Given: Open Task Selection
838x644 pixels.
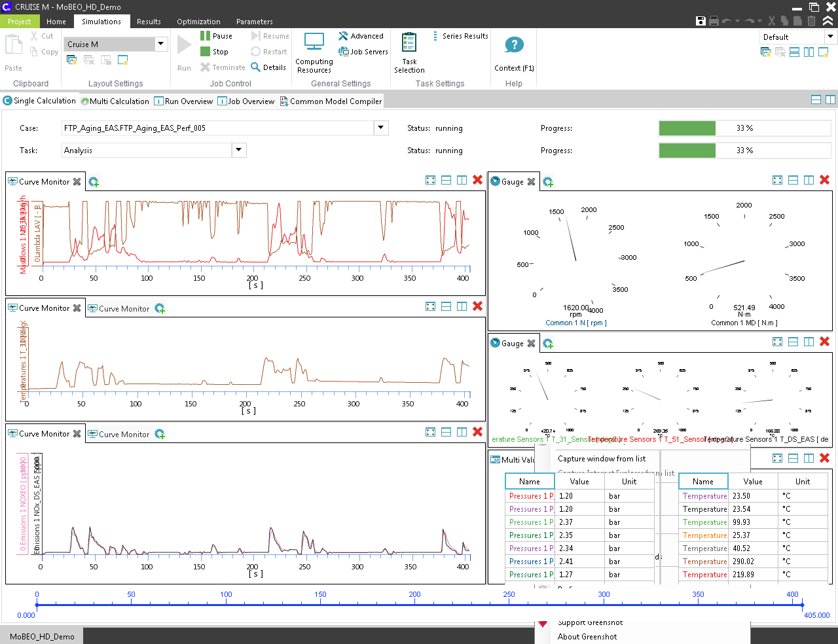Looking at the screenshot, I should [409, 53].
